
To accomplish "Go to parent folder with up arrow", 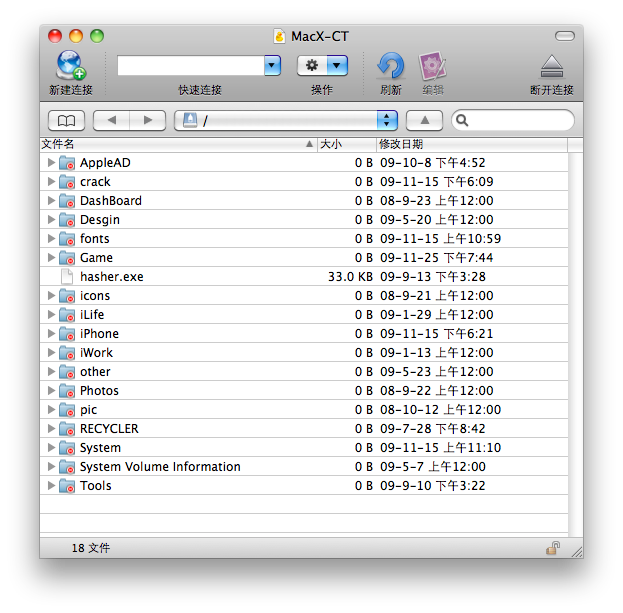I will pos(424,120).
